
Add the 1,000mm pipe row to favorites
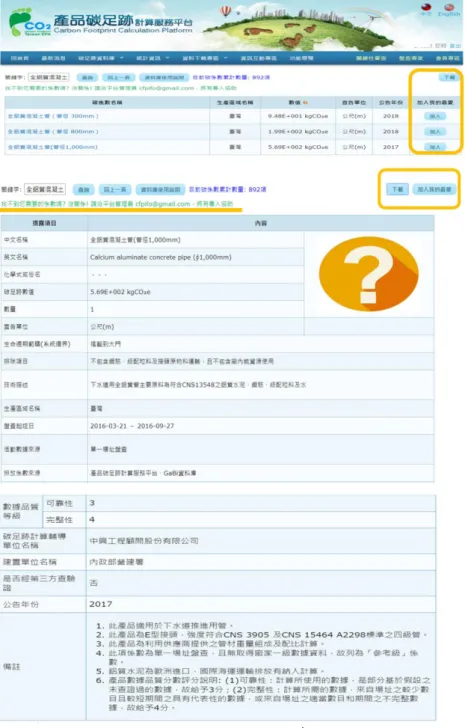point(435,147)
